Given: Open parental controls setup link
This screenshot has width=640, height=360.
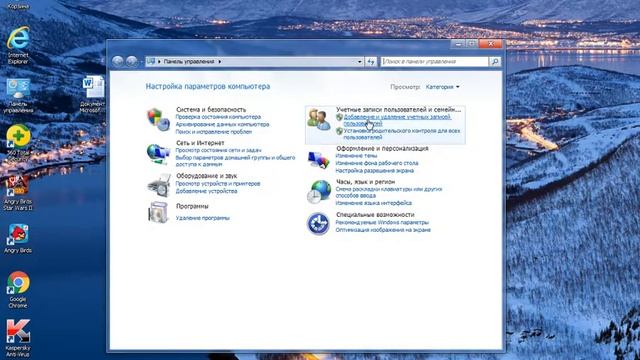Looking at the screenshot, I should point(402,134).
